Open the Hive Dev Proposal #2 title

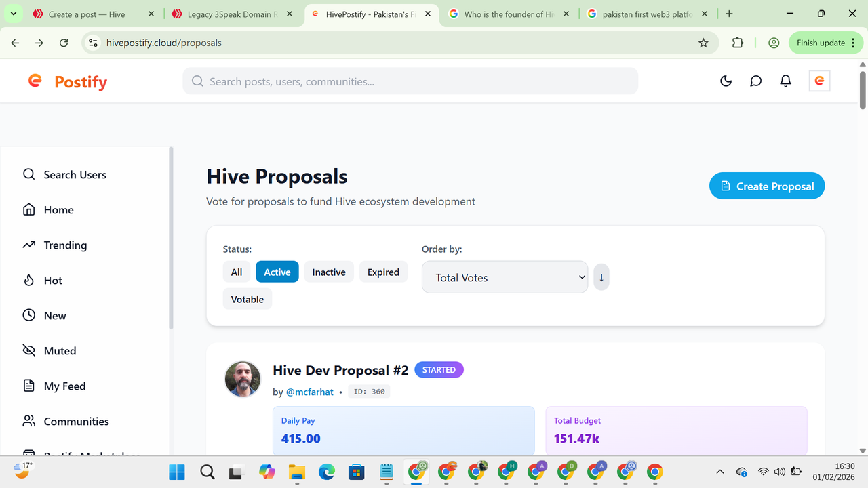click(340, 370)
